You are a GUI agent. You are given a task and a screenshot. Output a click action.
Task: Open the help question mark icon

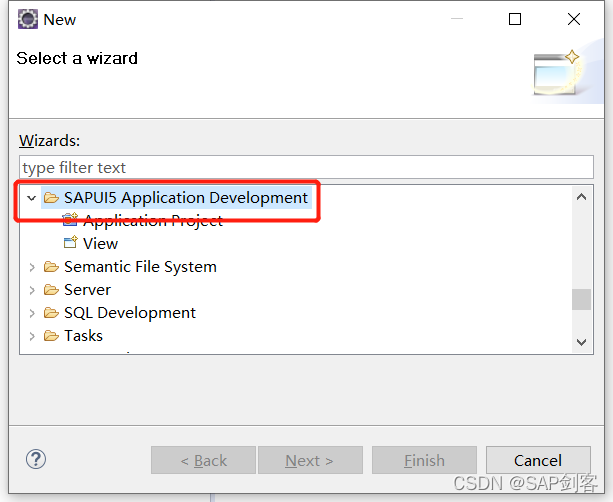(x=36, y=459)
